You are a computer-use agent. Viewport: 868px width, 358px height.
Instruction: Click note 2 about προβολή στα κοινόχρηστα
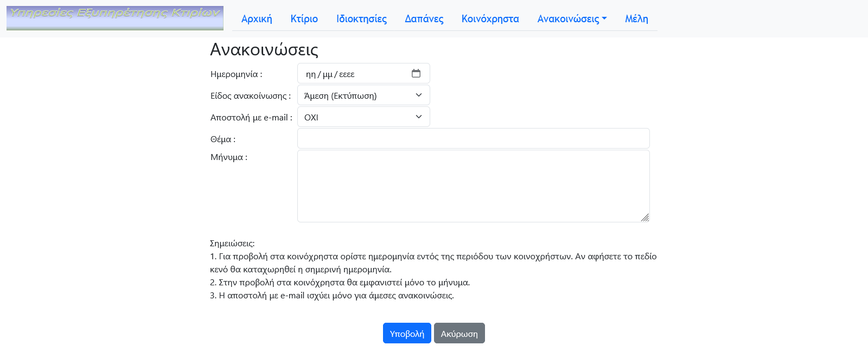(340, 282)
